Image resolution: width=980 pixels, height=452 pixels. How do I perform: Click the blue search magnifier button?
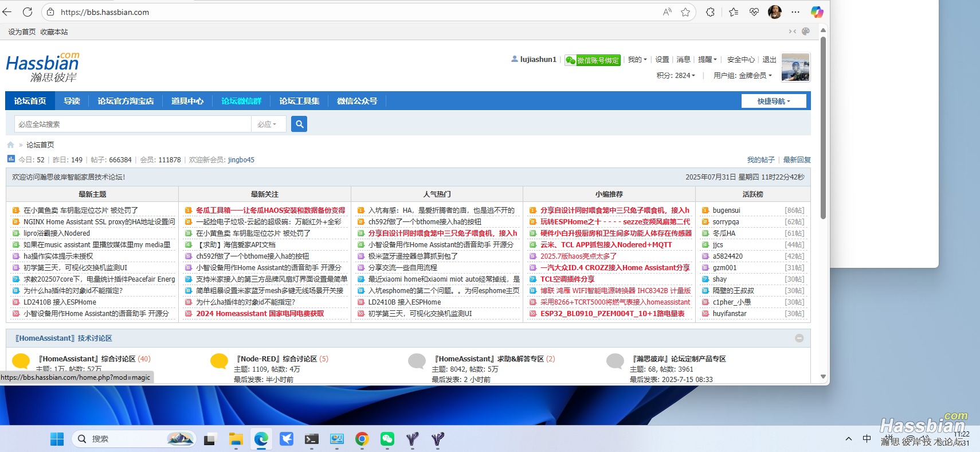click(299, 124)
